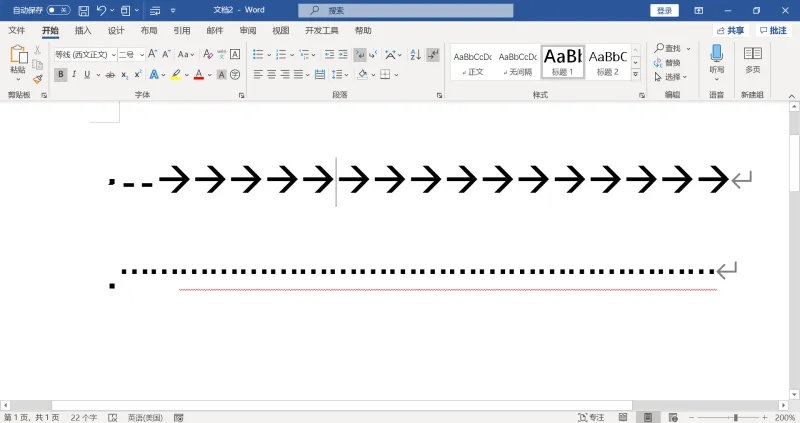Open text effects A icon
This screenshot has width=800, height=423.
coord(154,74)
